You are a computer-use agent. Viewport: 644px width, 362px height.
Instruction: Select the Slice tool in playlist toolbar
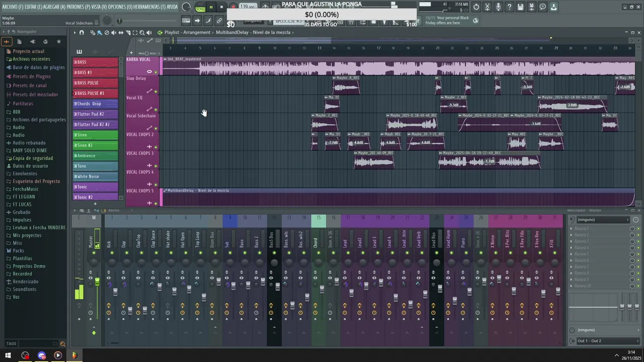click(x=128, y=32)
